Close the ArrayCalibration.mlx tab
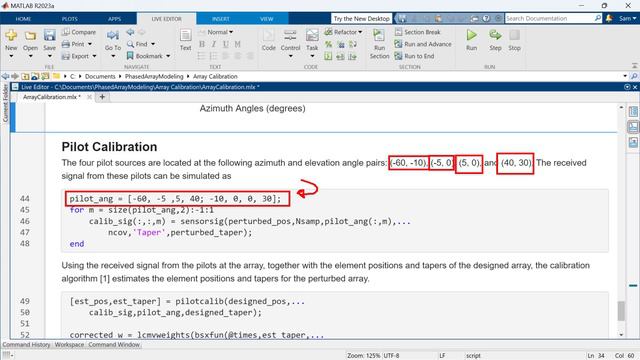Viewport: 640px width, 360px height. tap(89, 97)
